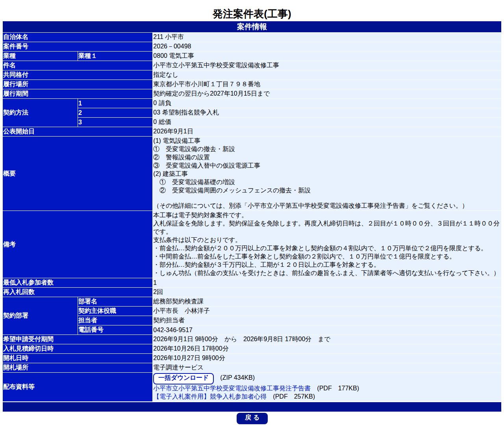Click the 契約確定の翌日から2027年10月15日まで text

click(x=211, y=94)
